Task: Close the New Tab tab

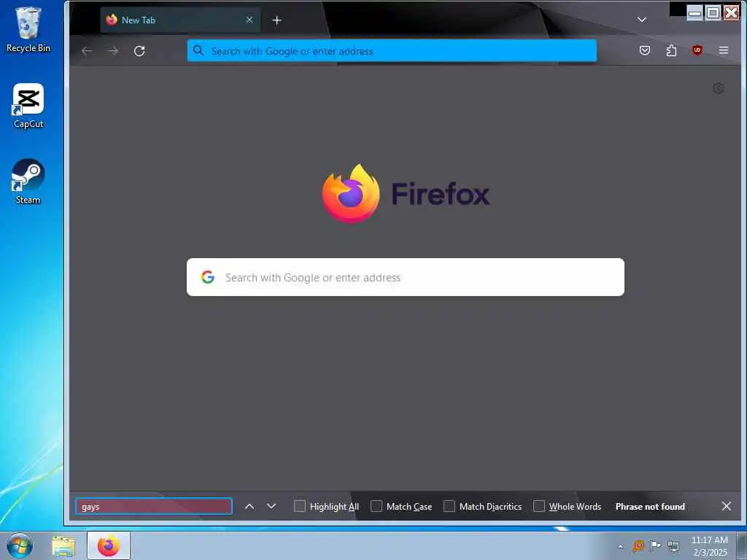Action: [x=249, y=20]
